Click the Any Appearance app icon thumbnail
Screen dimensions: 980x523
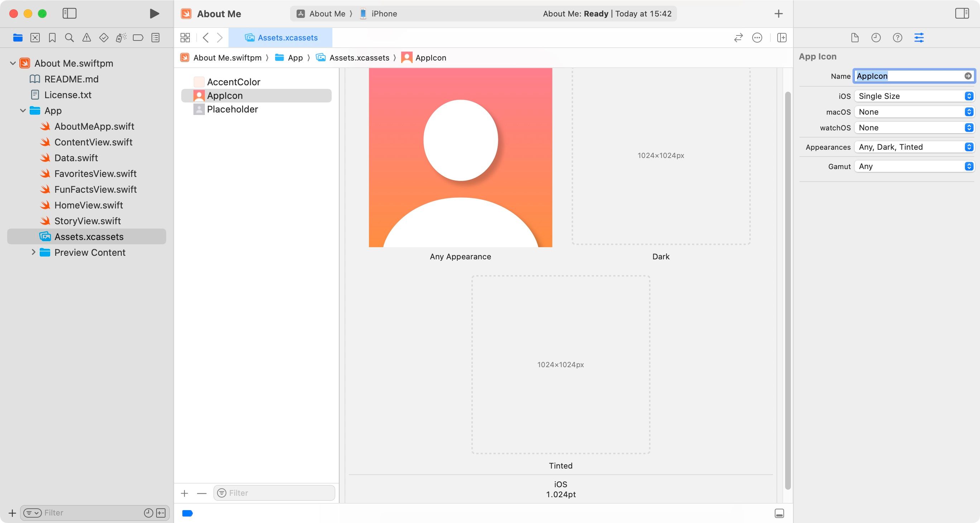click(461, 158)
